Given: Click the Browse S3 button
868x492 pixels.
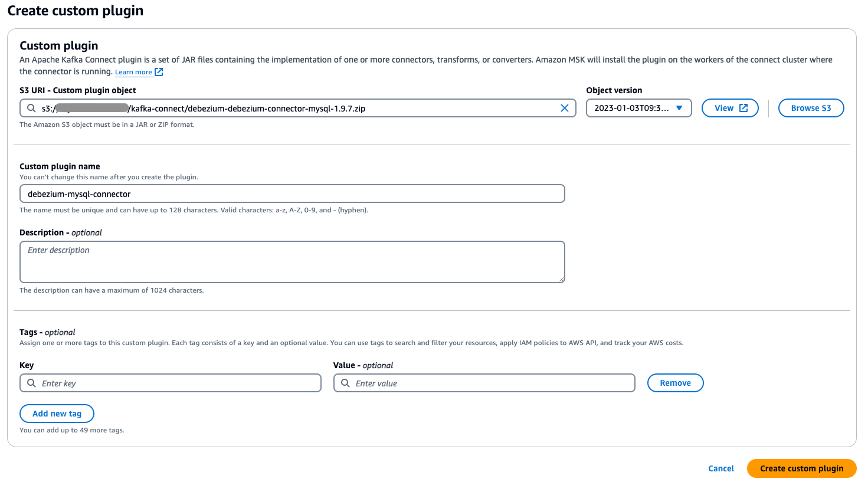Looking at the screenshot, I should [x=811, y=108].
